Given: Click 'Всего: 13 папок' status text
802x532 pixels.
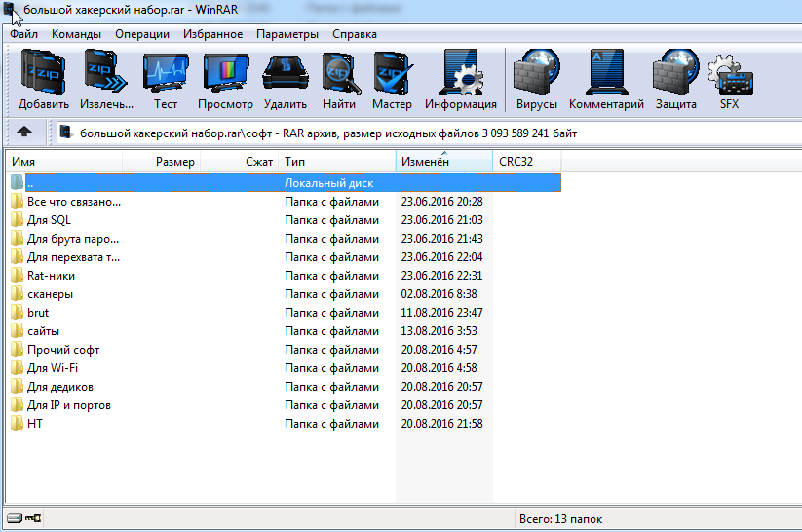Looking at the screenshot, I should (560, 519).
